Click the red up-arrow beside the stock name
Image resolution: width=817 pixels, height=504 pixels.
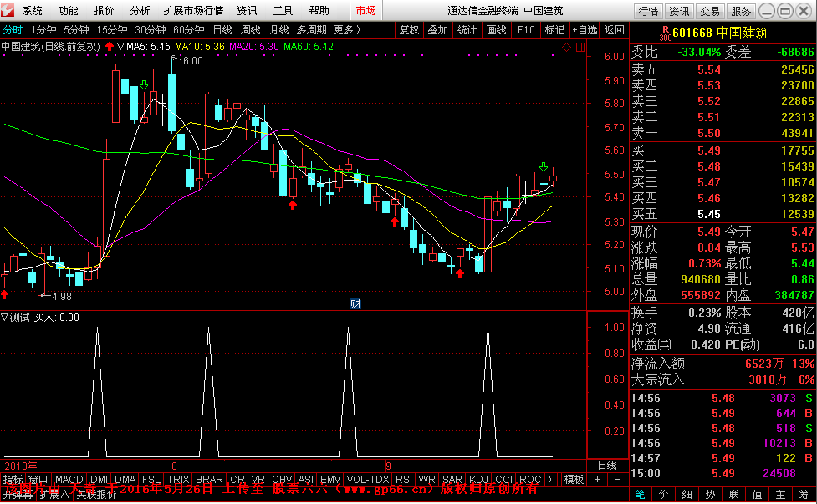coord(109,47)
